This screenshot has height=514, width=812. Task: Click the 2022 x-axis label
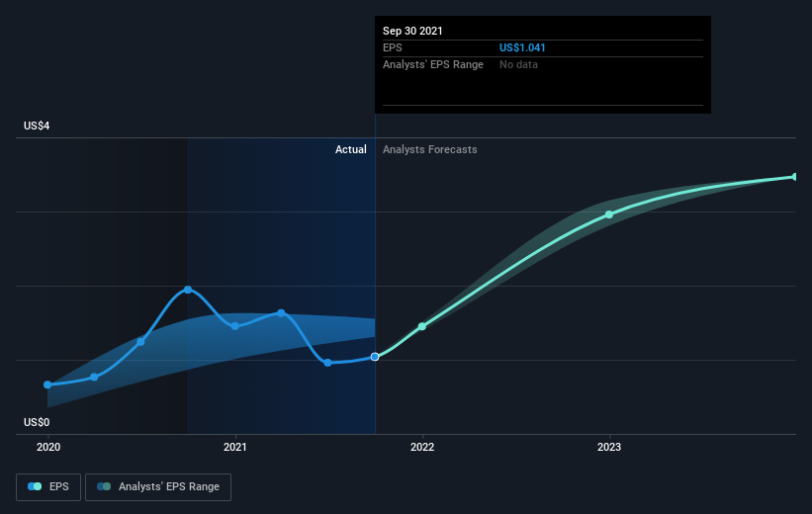coord(422,447)
